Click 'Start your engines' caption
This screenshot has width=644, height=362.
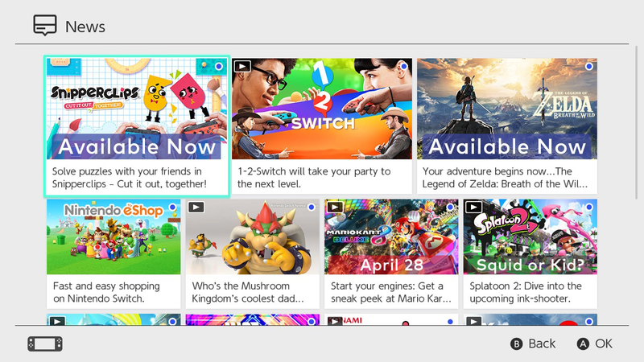(x=391, y=292)
